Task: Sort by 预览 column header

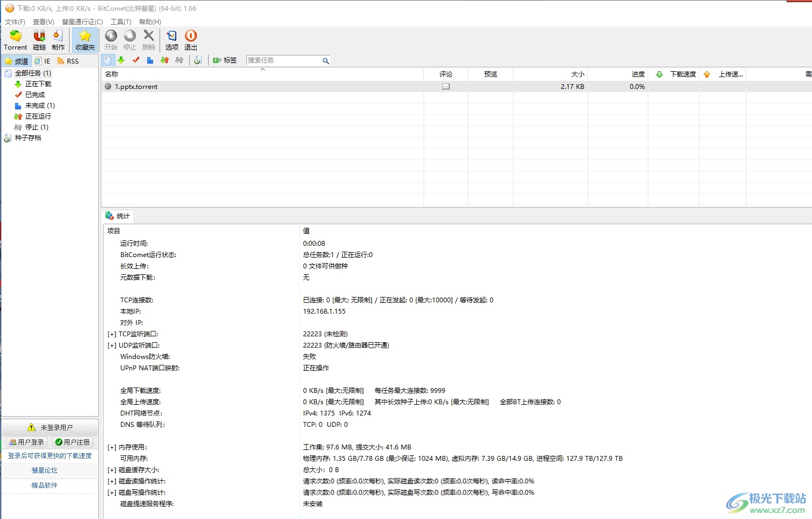Action: click(490, 74)
